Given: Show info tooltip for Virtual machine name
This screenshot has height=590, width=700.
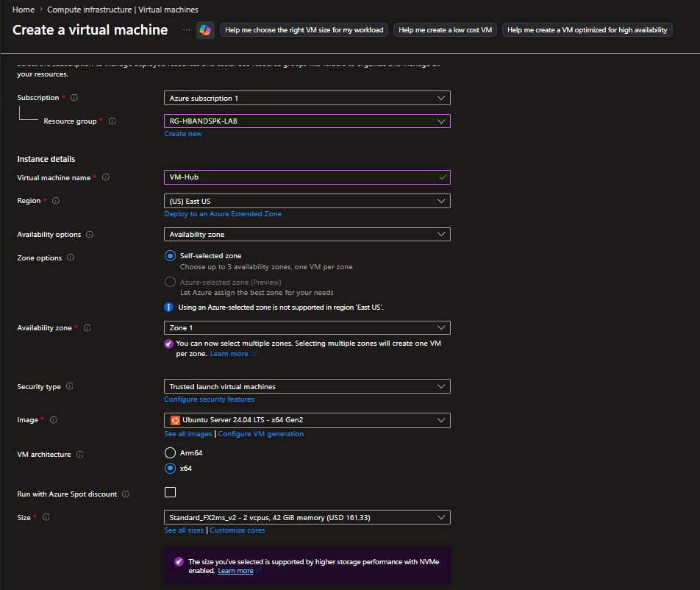Looking at the screenshot, I should [106, 177].
